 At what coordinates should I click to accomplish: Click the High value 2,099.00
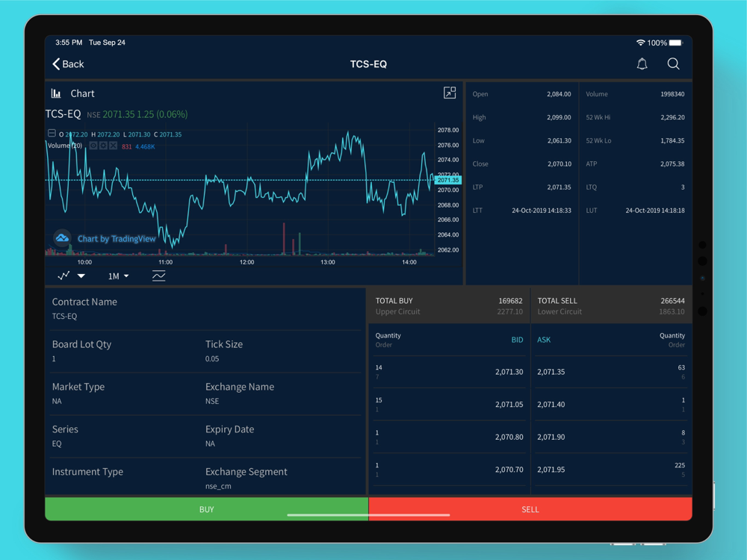coord(559,117)
